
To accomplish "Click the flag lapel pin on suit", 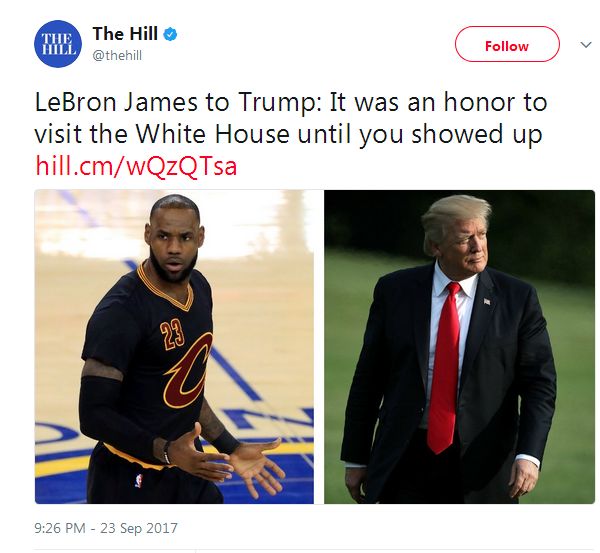I will coord(487,301).
